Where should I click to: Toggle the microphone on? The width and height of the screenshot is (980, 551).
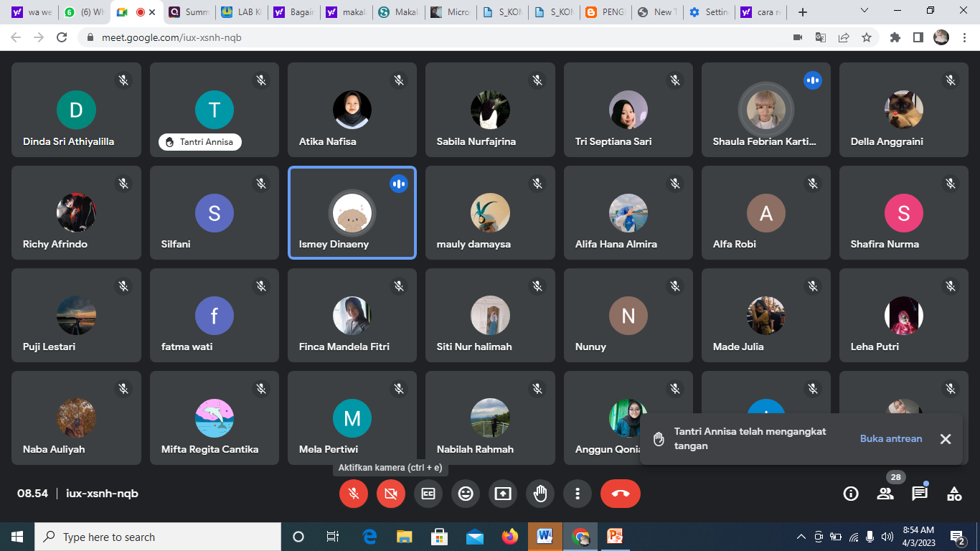[354, 494]
